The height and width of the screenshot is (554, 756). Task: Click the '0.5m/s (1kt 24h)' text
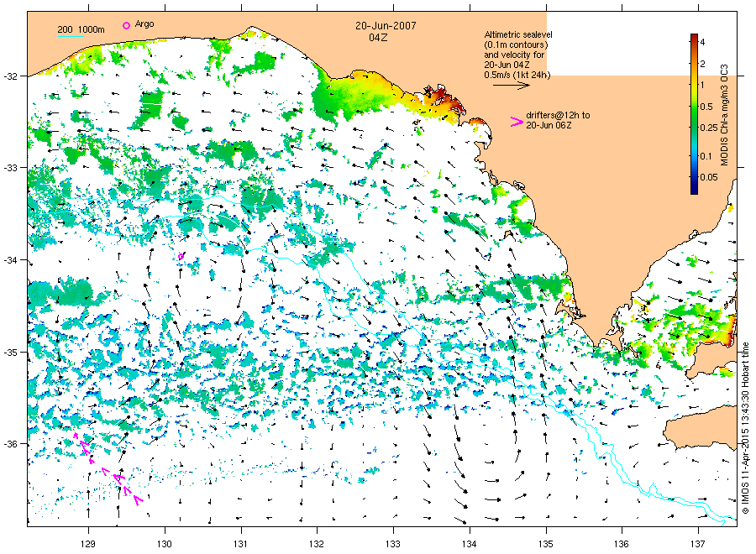[x=517, y=75]
